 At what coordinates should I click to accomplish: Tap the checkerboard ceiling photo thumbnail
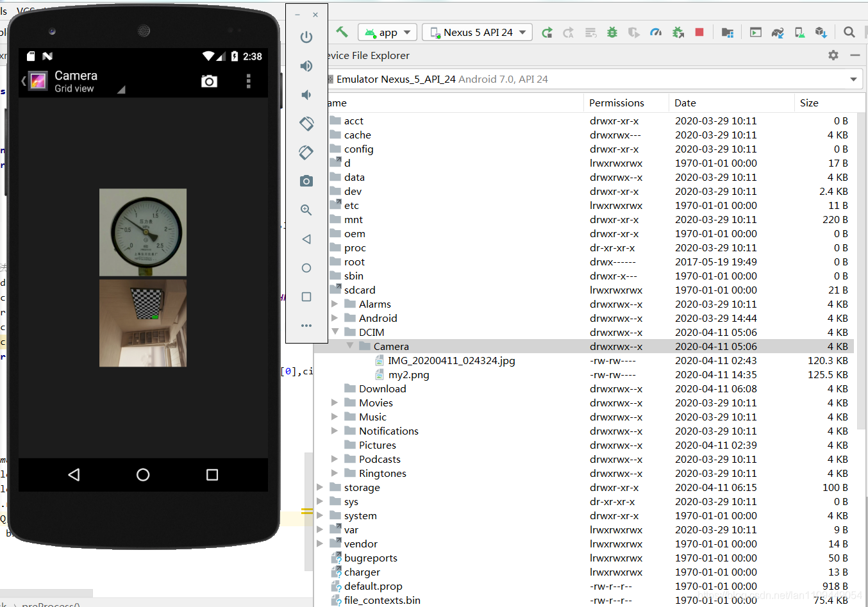pos(143,323)
